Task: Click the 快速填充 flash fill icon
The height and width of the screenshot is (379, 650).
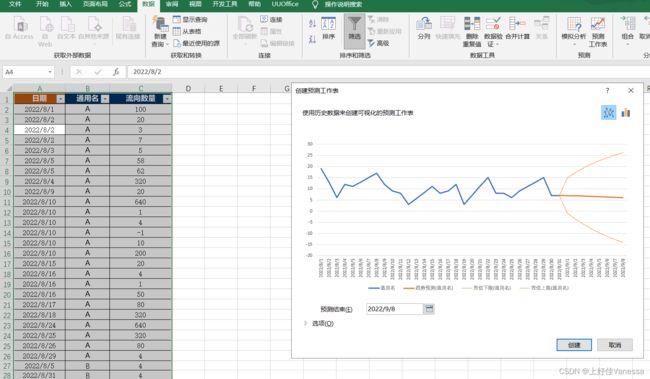Action: [x=448, y=28]
